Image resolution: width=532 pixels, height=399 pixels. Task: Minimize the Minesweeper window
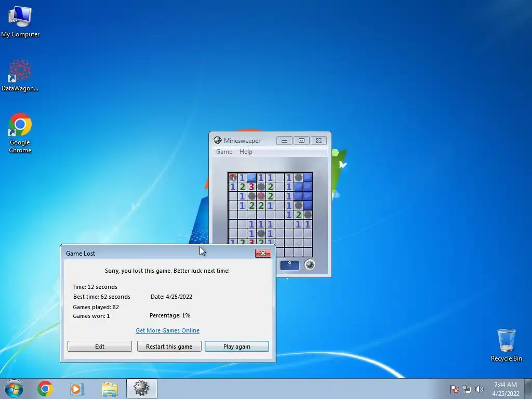284,140
